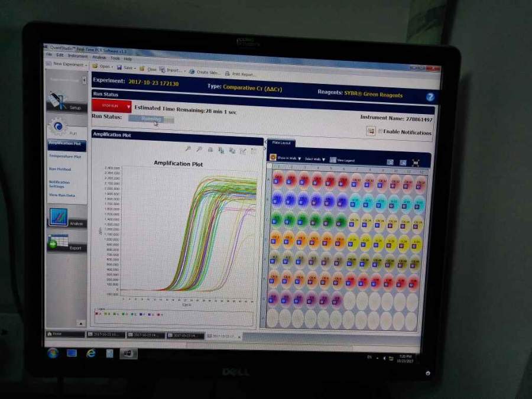
Task: Expand the New Experiment dropdown
Action: pos(86,64)
